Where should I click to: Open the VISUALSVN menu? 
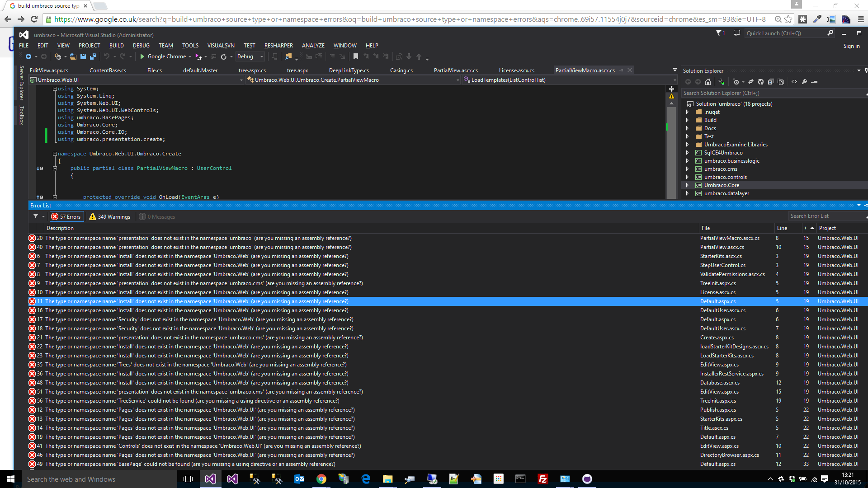pyautogui.click(x=221, y=46)
